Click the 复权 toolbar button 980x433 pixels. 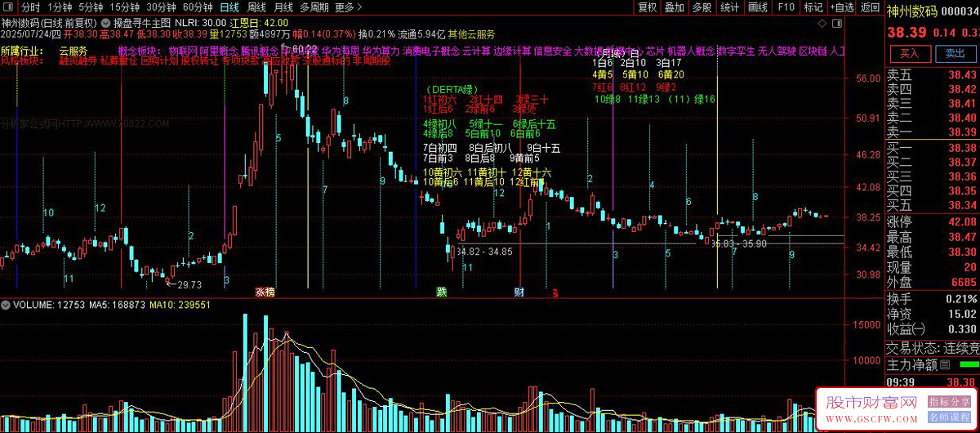tap(647, 7)
